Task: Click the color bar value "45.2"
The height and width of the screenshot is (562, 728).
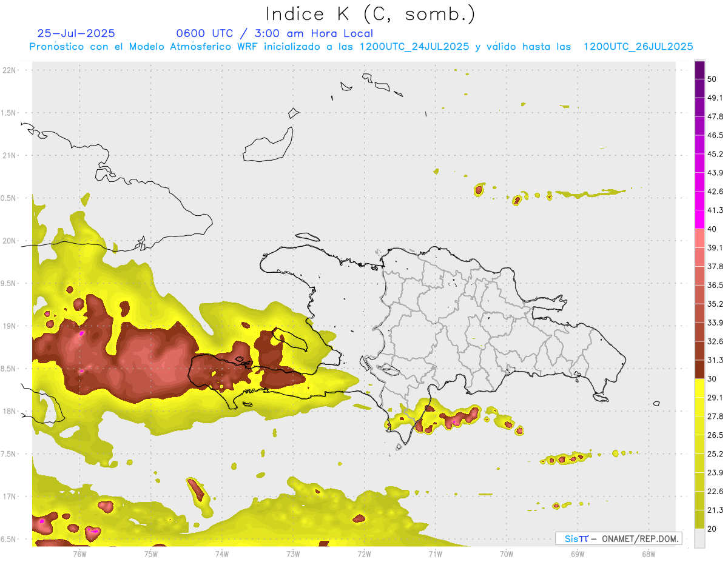Action: coord(715,154)
